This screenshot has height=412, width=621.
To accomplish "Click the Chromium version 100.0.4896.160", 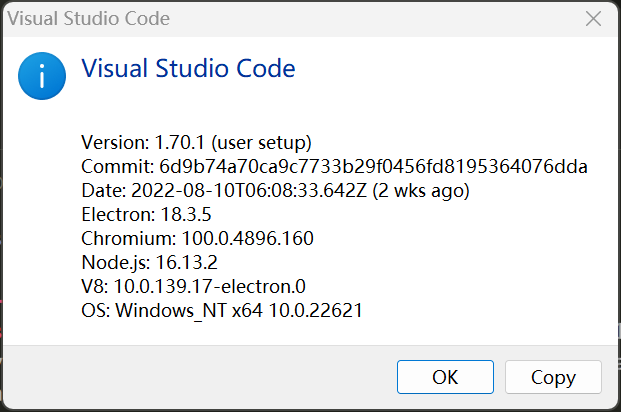I will [248, 238].
